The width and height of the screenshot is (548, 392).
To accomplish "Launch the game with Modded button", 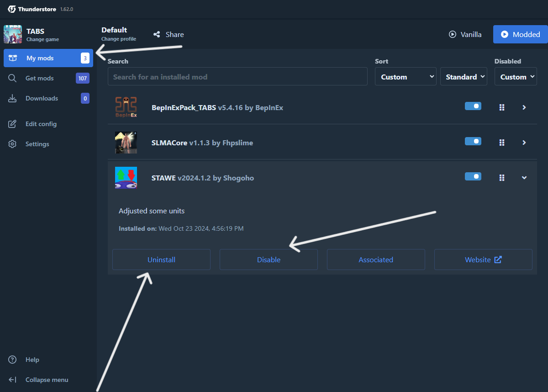I will [520, 34].
